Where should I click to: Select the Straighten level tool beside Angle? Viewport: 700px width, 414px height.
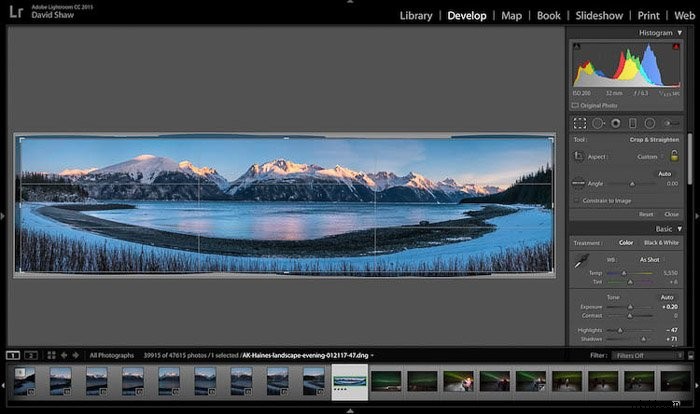pos(578,183)
